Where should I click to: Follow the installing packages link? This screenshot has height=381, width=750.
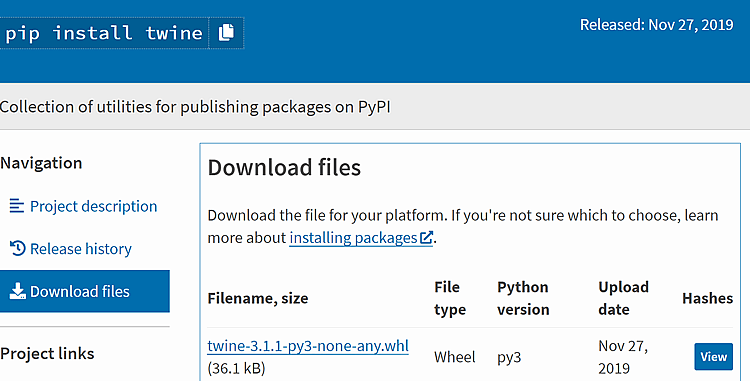click(353, 238)
